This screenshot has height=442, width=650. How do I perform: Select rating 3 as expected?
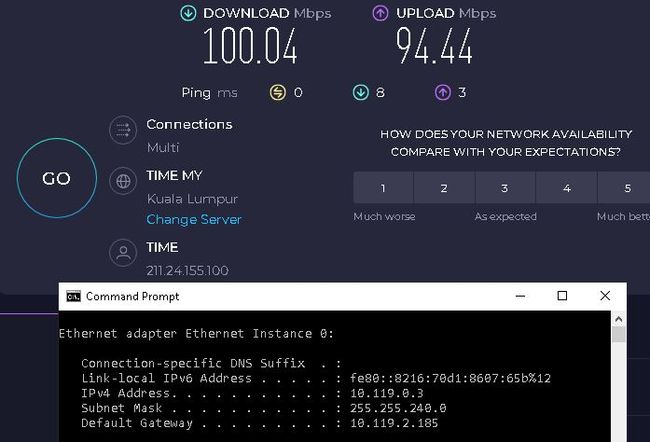[505, 188]
